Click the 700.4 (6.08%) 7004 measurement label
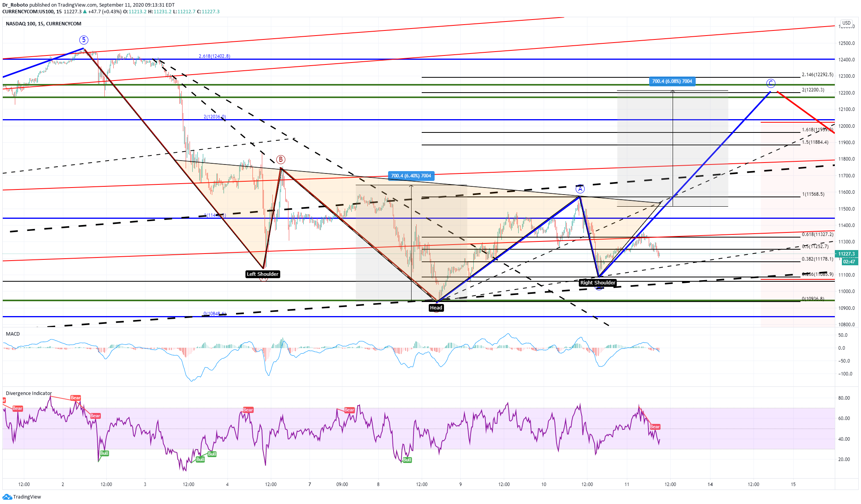 point(672,81)
